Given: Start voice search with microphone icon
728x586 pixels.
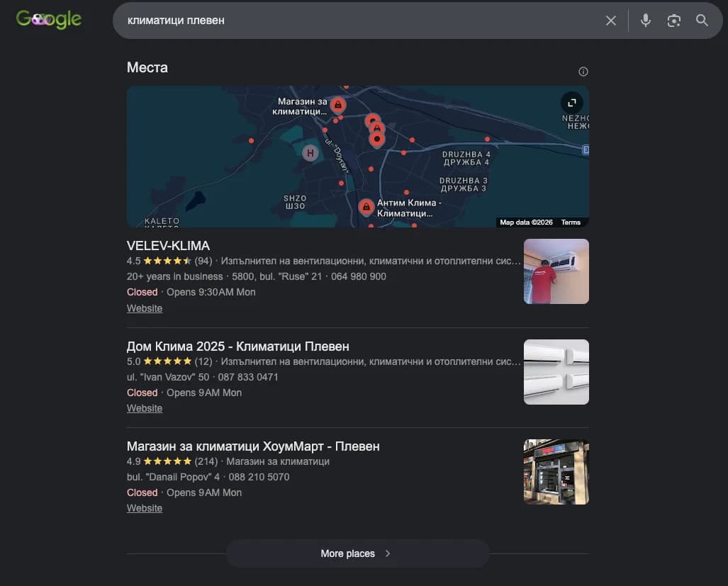Looking at the screenshot, I should [x=645, y=21].
